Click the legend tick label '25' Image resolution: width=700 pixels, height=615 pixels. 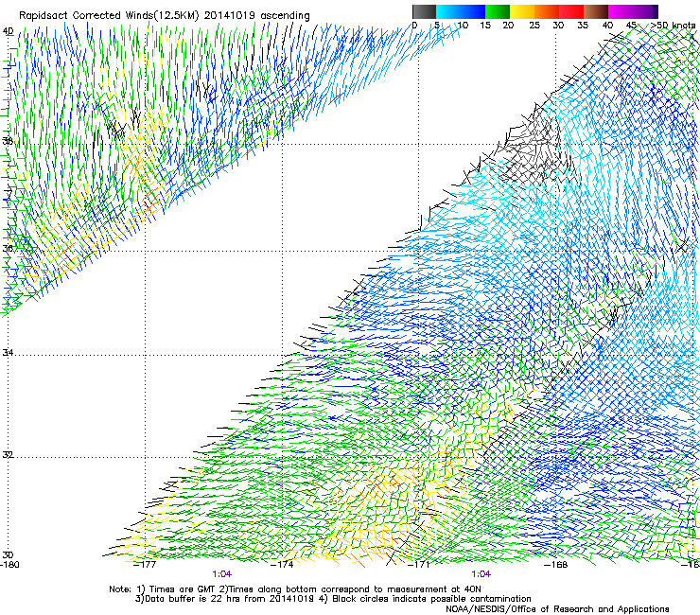click(x=534, y=25)
